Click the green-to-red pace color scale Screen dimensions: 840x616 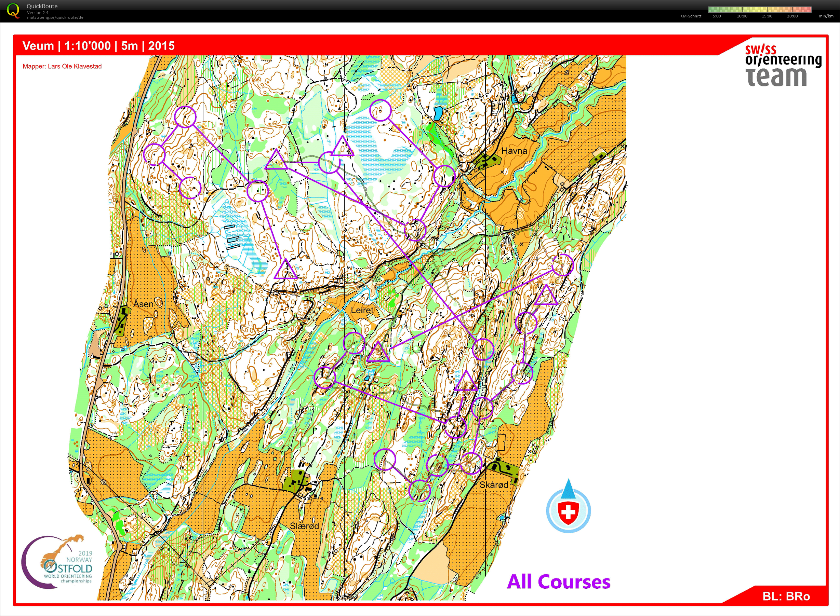[x=759, y=9]
